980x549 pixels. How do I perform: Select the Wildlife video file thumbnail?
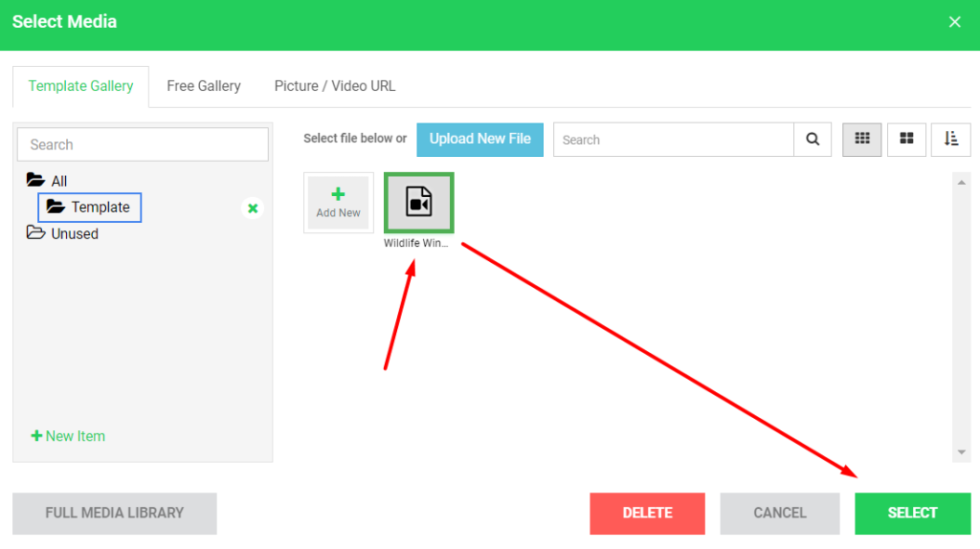[x=419, y=203]
